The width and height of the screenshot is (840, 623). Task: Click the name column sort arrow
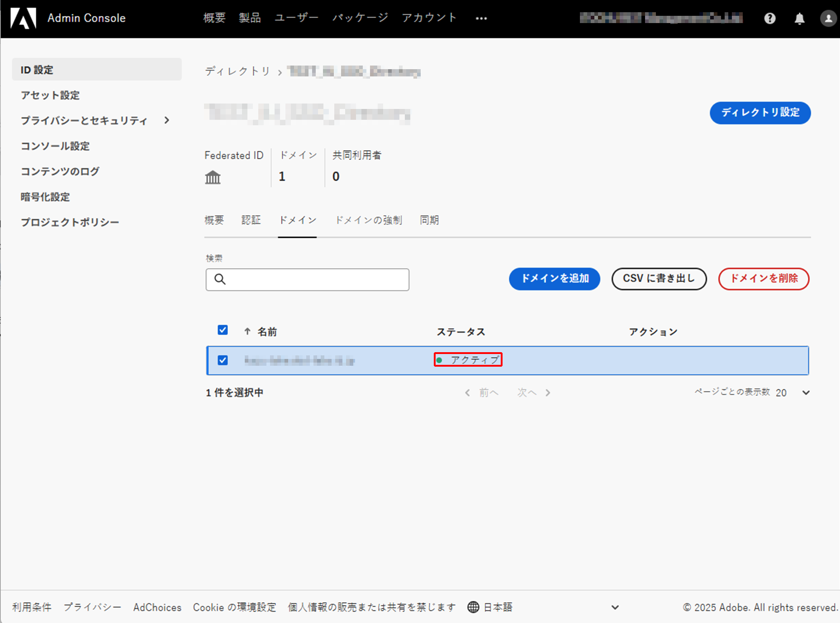tap(247, 331)
